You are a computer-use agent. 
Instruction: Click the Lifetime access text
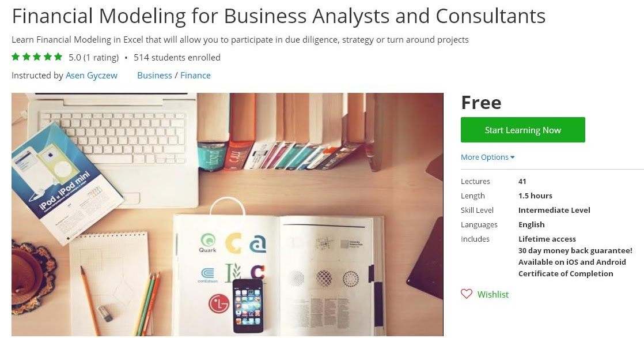(547, 239)
